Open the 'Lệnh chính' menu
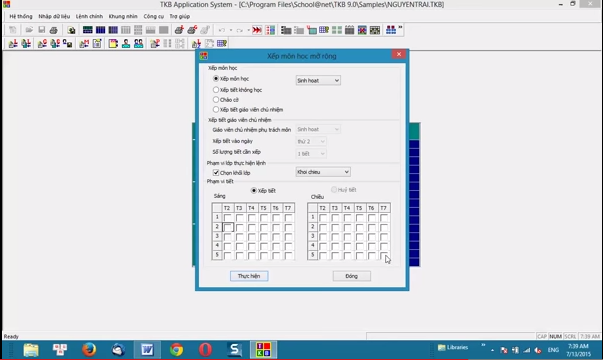 coord(89,17)
